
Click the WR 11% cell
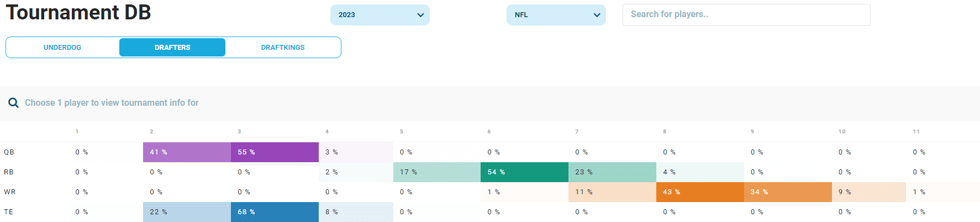[x=612, y=192]
